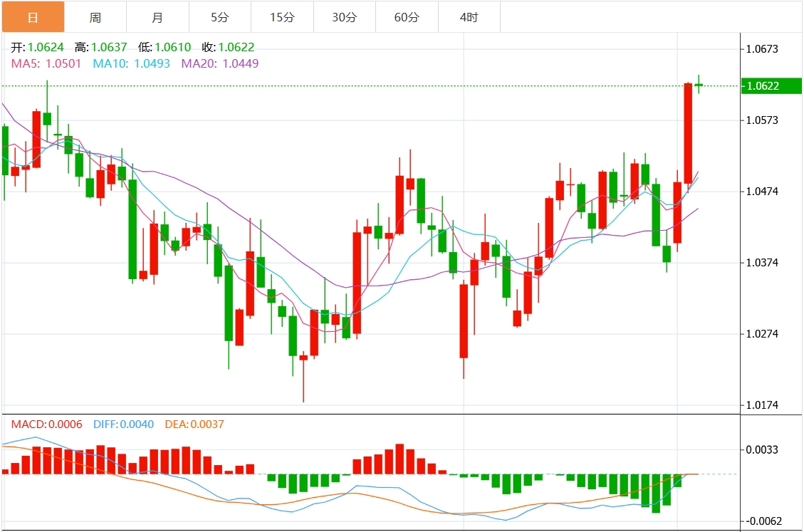Click the 1.0673 price axis label
Screen dimensions: 804x532
(x=762, y=49)
